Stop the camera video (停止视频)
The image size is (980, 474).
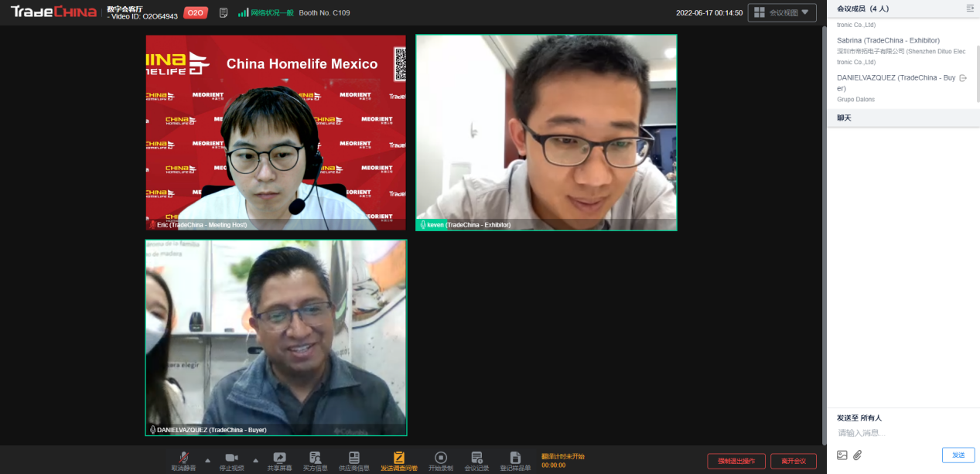231,461
